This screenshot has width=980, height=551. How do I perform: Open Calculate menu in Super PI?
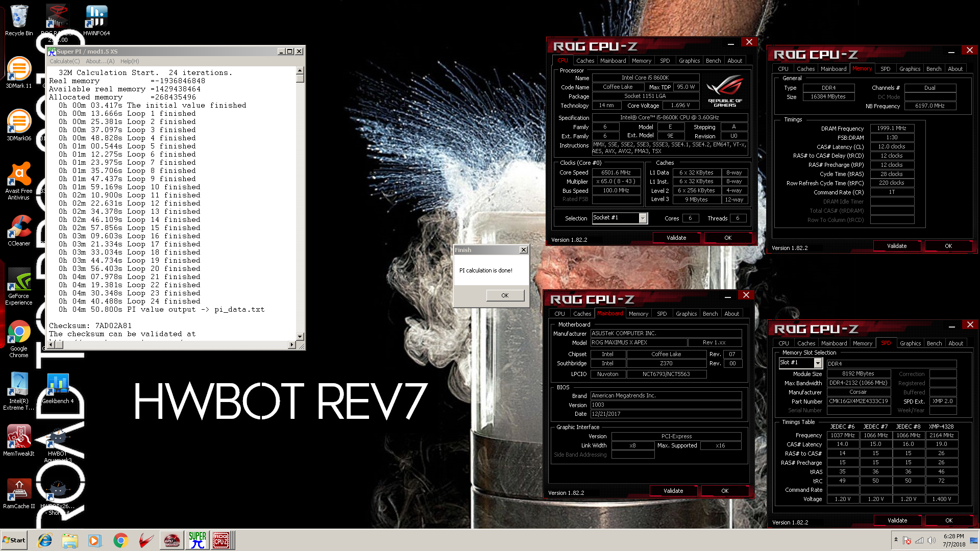click(65, 61)
